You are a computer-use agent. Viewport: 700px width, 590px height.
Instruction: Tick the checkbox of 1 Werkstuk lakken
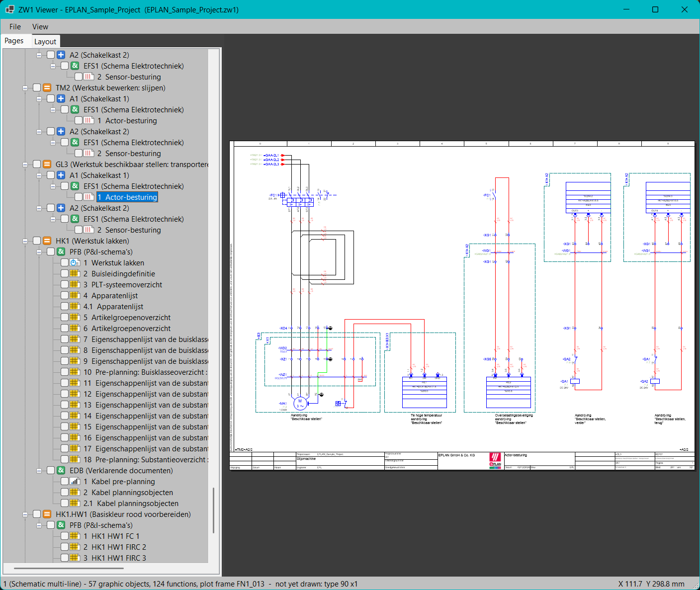pos(65,263)
